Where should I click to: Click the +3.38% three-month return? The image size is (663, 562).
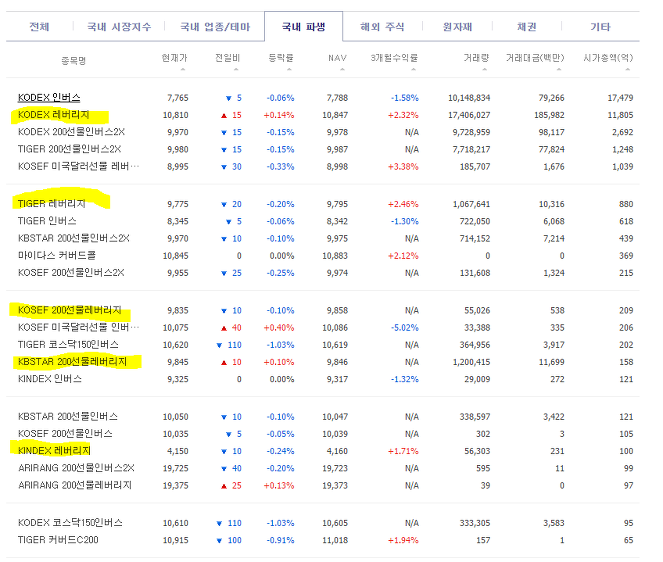click(x=403, y=167)
